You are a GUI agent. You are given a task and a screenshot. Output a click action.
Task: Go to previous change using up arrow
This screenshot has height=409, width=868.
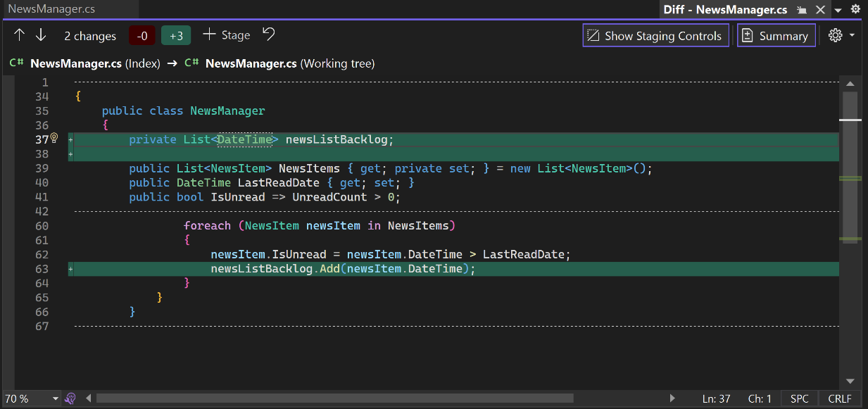point(20,35)
